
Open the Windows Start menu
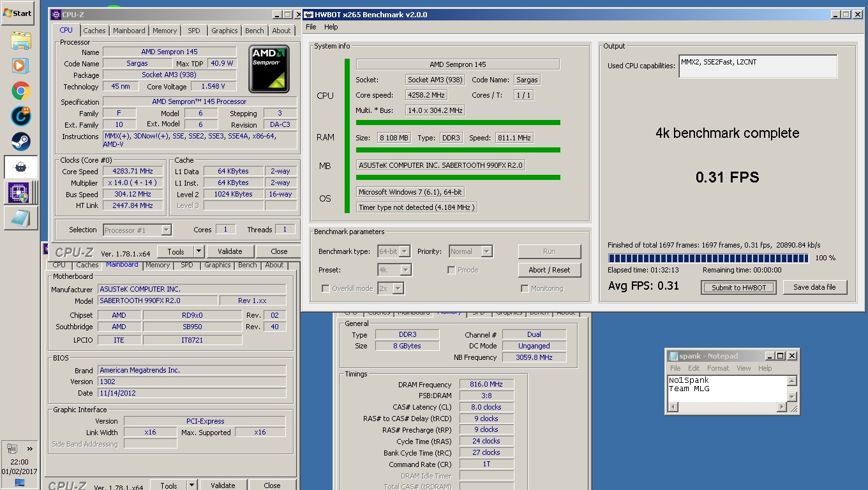18,13
